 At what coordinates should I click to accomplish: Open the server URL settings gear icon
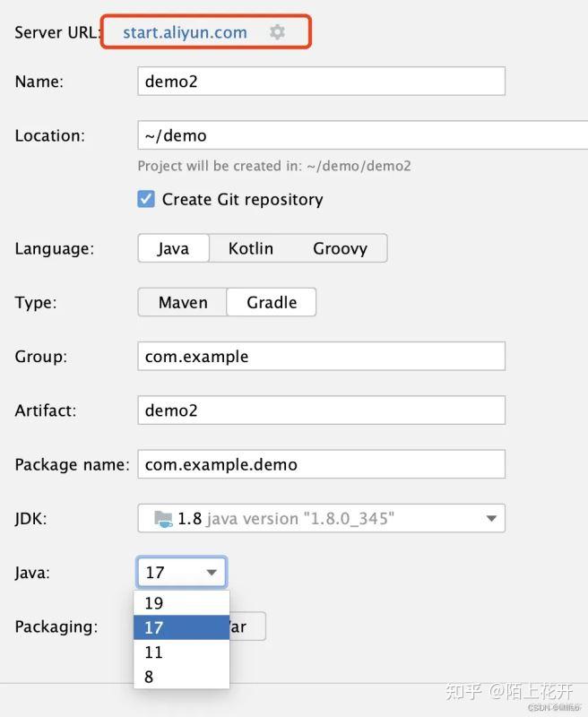coord(277,31)
